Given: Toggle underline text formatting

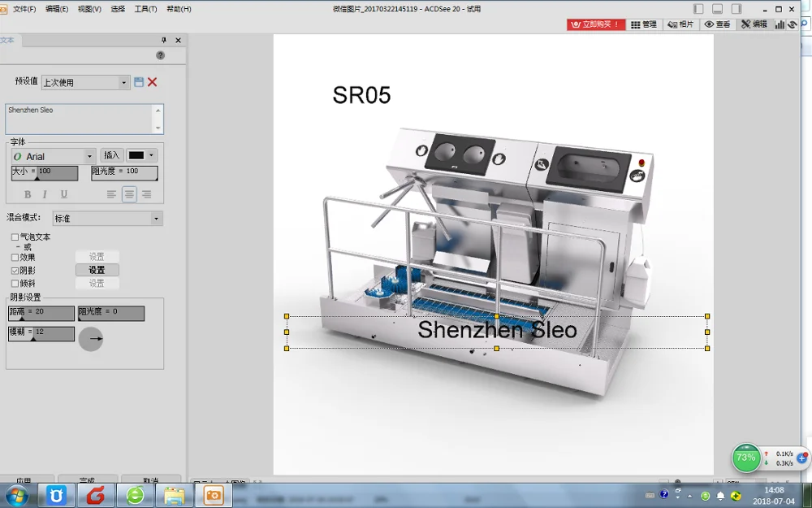Looking at the screenshot, I should point(64,194).
